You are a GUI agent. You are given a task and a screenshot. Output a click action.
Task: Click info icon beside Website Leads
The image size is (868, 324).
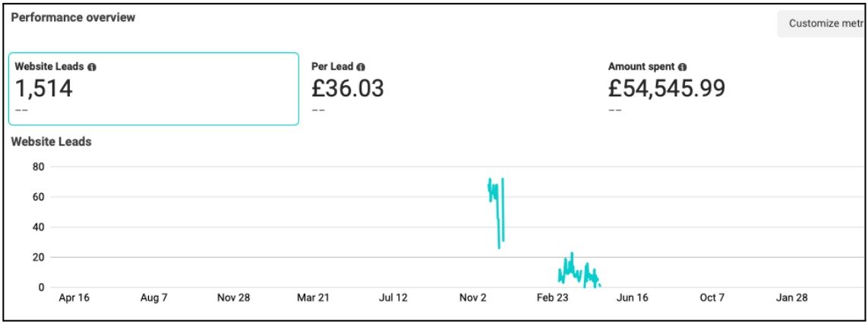point(92,67)
